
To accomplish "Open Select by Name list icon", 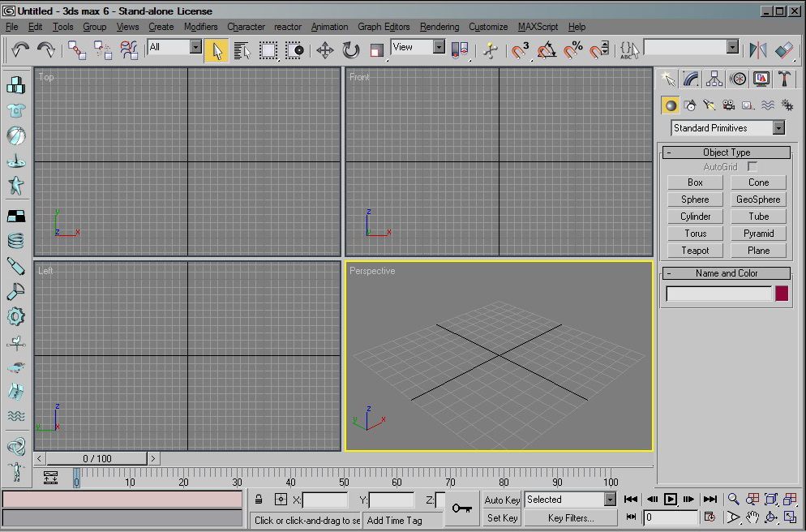I will pyautogui.click(x=242, y=50).
